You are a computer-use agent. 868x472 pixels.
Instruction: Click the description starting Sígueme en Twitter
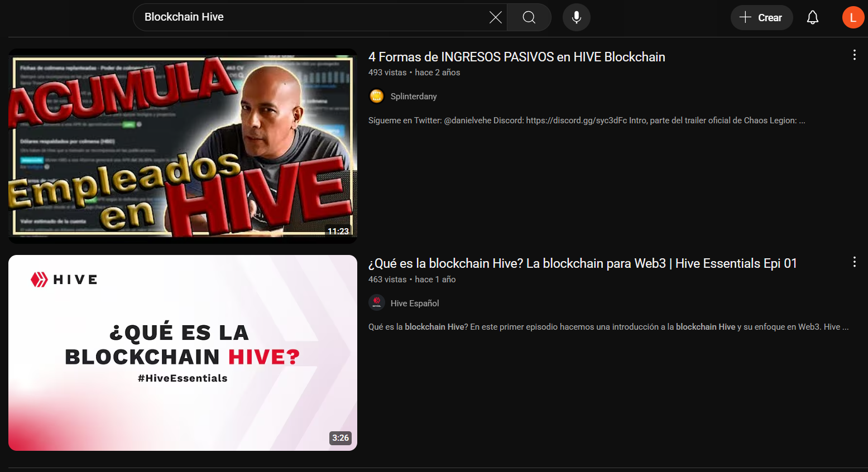[587, 121]
